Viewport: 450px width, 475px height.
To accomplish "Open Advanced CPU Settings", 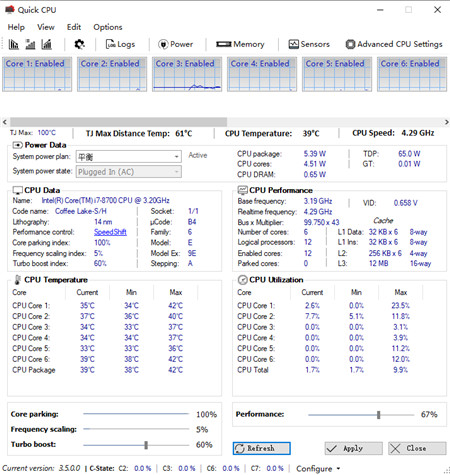I will pos(394,44).
